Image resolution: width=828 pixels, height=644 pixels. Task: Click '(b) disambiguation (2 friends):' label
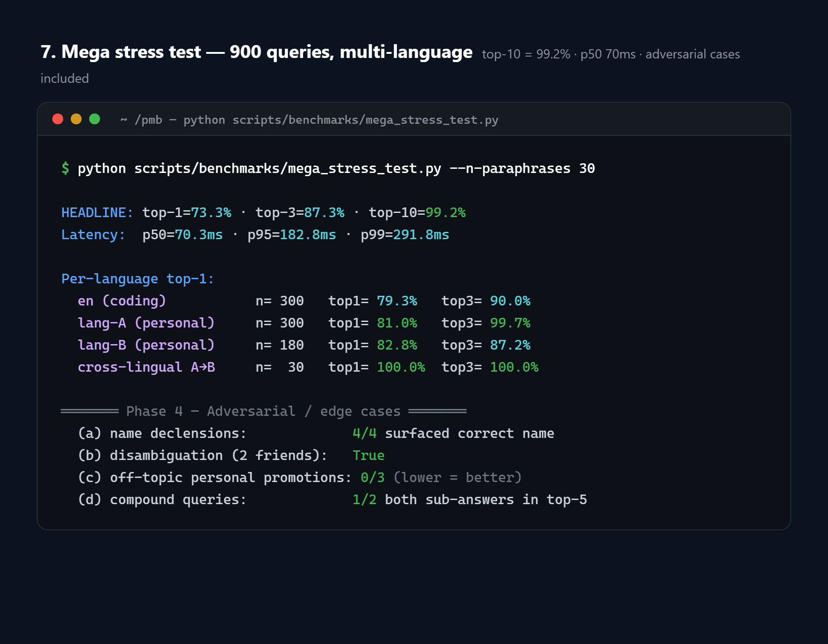[x=203, y=455]
